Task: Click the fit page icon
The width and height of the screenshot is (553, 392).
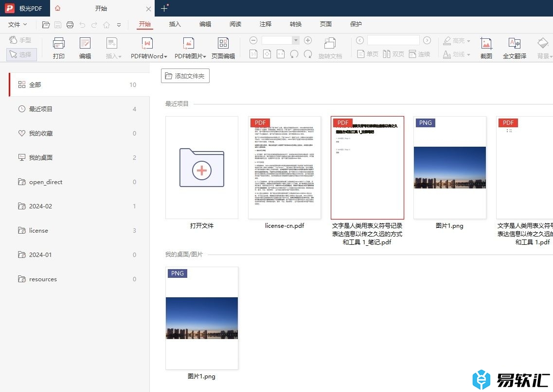Action: [x=267, y=54]
